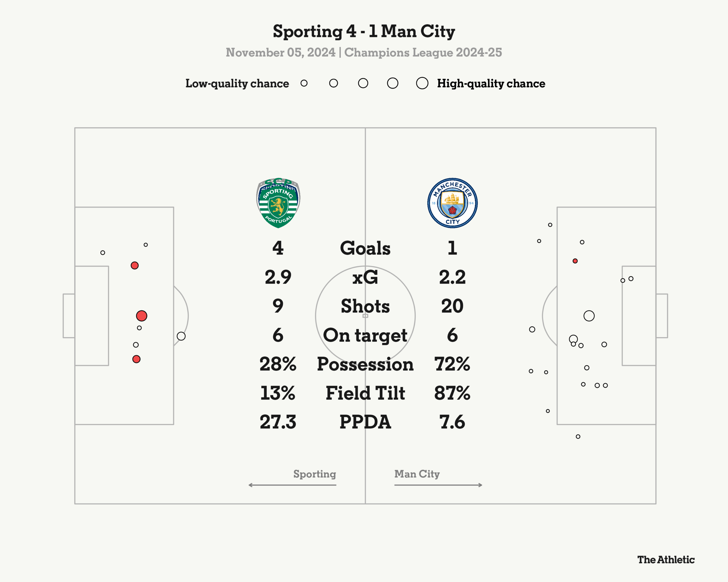
Task: Click Sporting's largest red goal marker
Action: (142, 316)
